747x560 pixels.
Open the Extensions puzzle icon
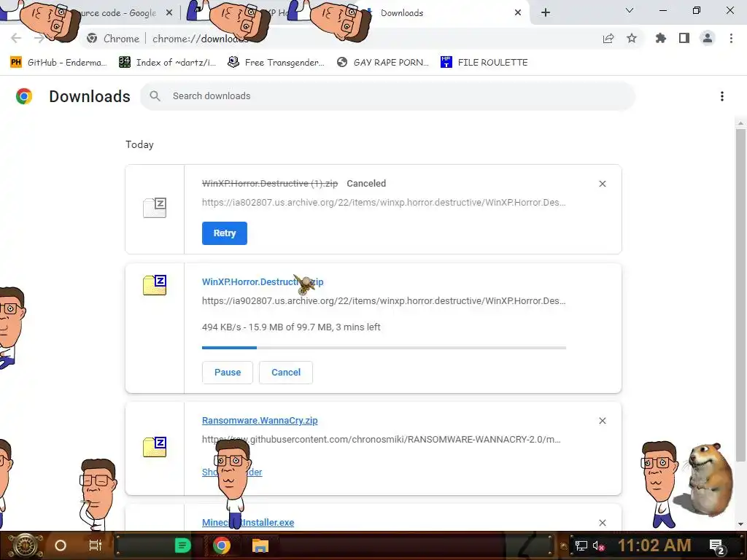click(661, 39)
